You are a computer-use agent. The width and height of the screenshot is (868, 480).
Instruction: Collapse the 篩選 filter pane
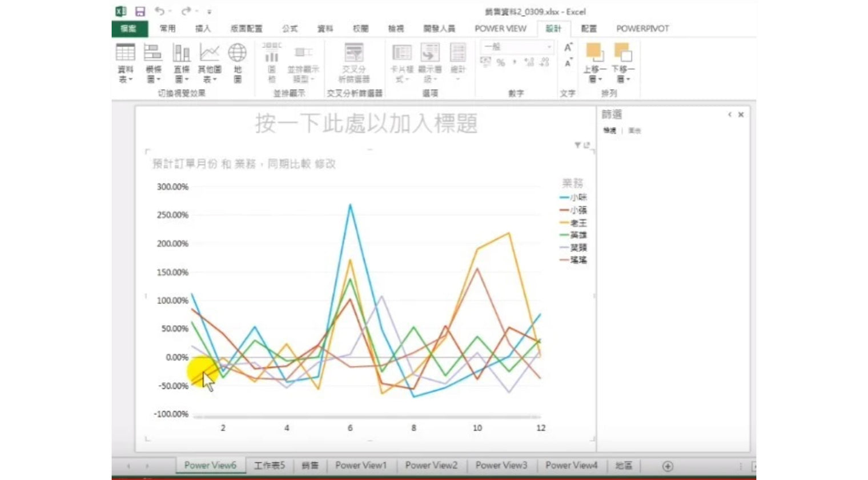coord(730,115)
